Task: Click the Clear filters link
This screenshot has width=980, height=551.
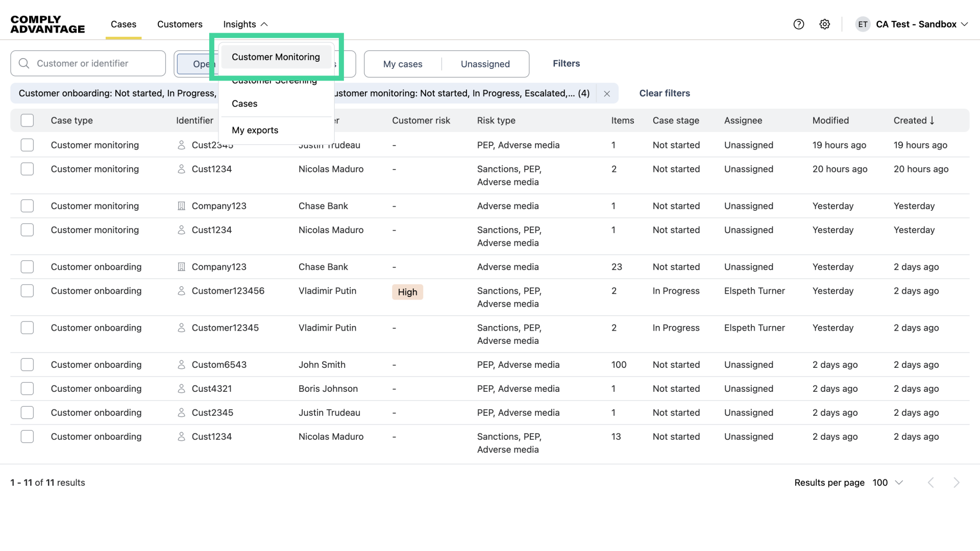Action: point(664,93)
